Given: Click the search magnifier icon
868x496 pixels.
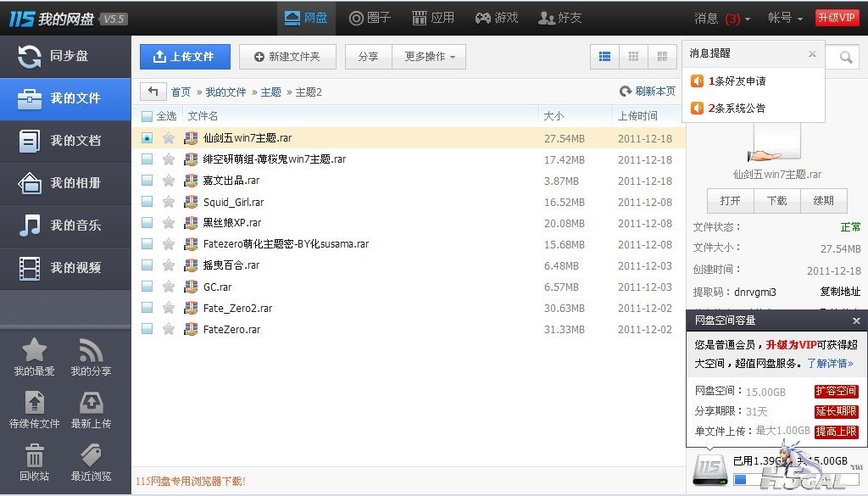Looking at the screenshot, I should tap(846, 57).
